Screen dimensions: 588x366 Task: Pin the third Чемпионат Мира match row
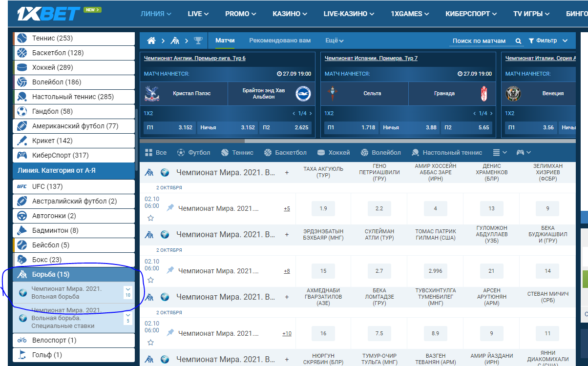click(x=170, y=332)
